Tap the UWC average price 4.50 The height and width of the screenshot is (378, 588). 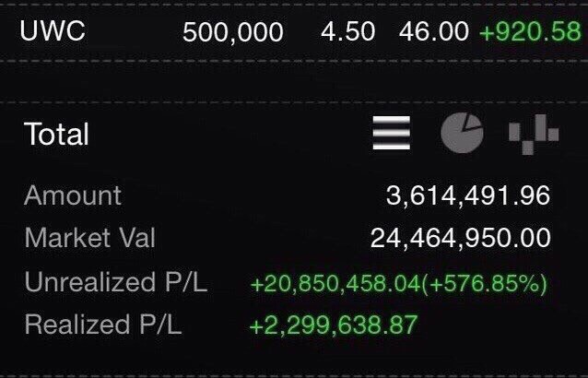tap(348, 31)
